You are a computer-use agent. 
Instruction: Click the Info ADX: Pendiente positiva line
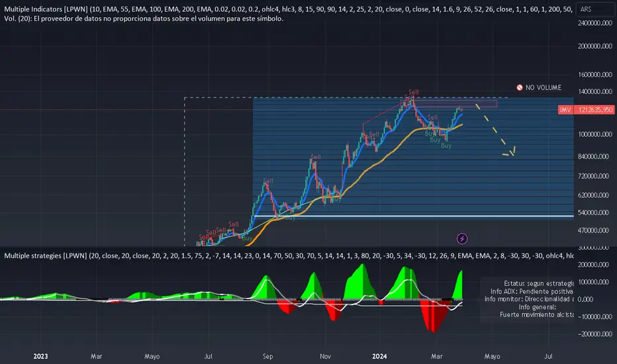pos(532,292)
